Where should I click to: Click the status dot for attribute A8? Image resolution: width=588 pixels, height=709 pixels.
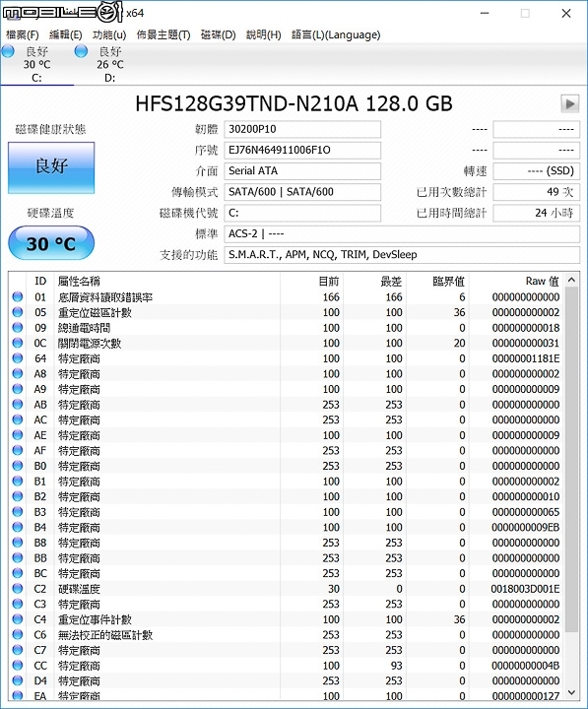18,373
